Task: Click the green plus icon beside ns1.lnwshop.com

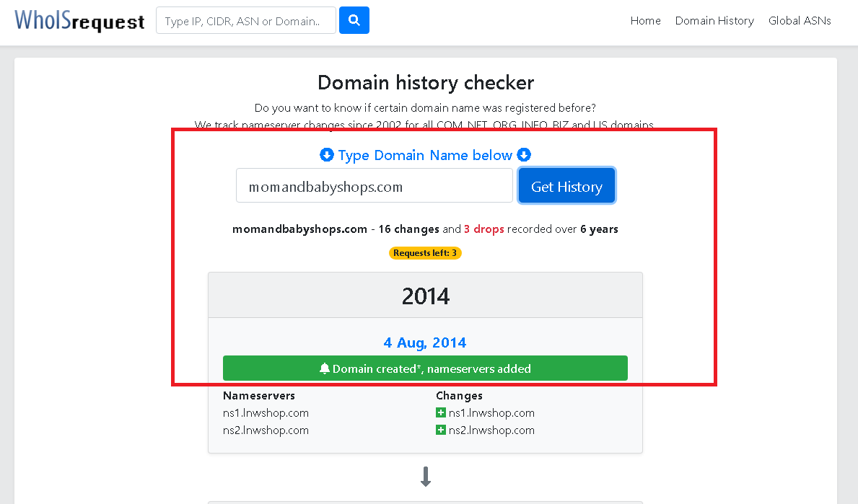Action: [x=440, y=412]
